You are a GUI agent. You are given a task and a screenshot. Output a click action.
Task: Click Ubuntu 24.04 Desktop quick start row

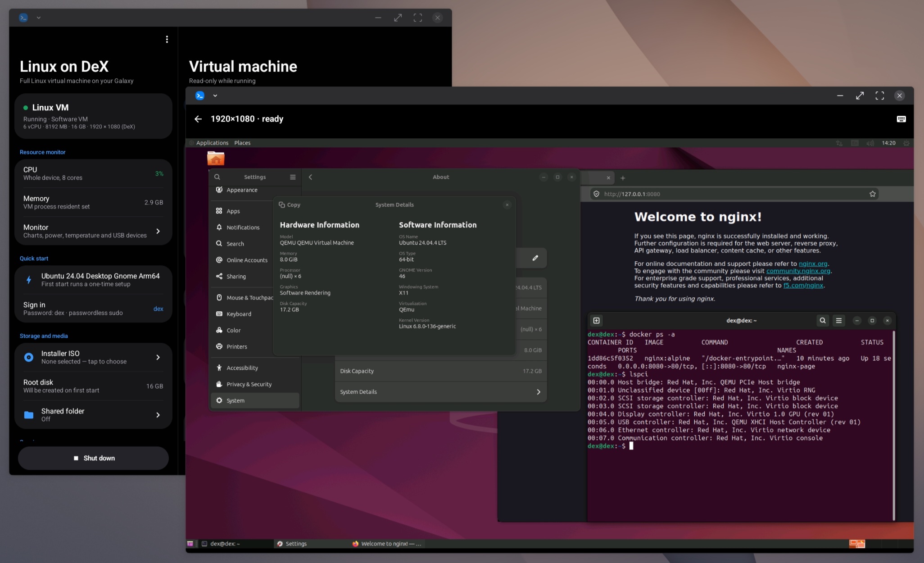point(93,280)
